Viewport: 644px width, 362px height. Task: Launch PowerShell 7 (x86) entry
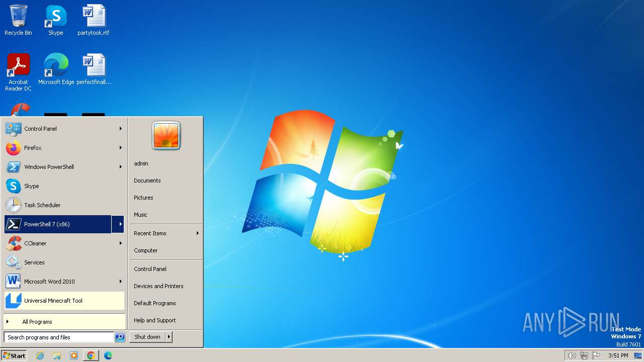[58, 224]
